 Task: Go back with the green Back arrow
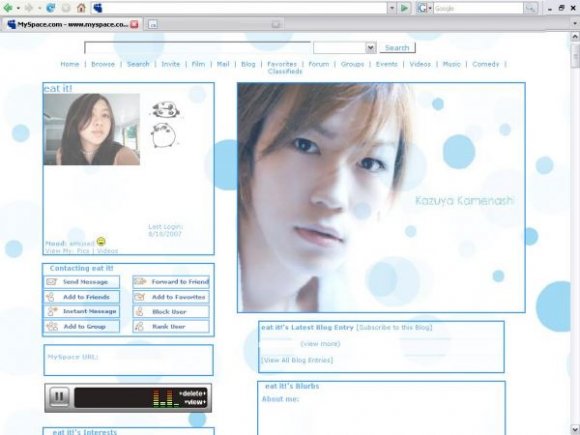(8, 8)
